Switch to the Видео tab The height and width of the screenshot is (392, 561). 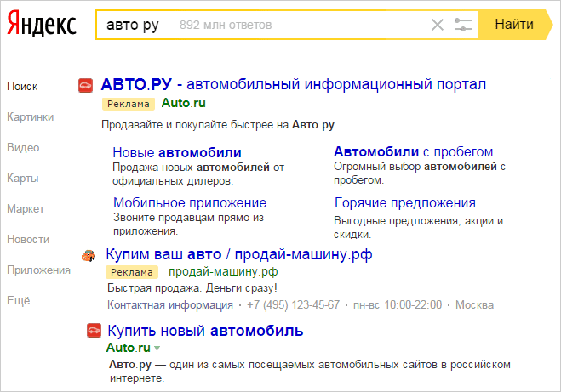(23, 148)
